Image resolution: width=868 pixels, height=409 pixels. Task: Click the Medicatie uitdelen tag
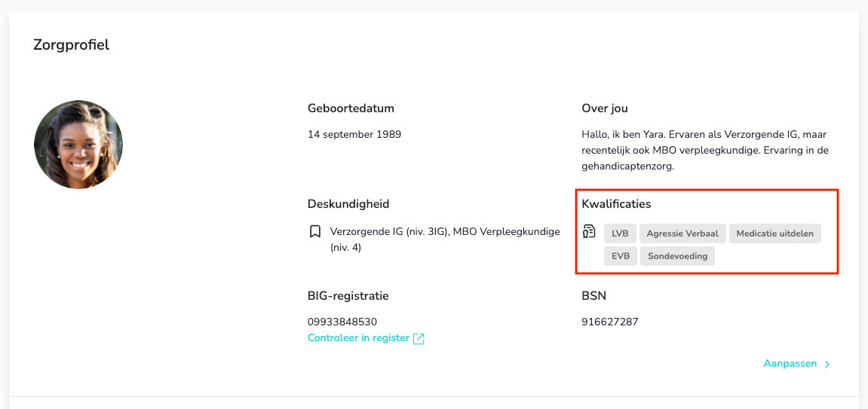pos(774,233)
